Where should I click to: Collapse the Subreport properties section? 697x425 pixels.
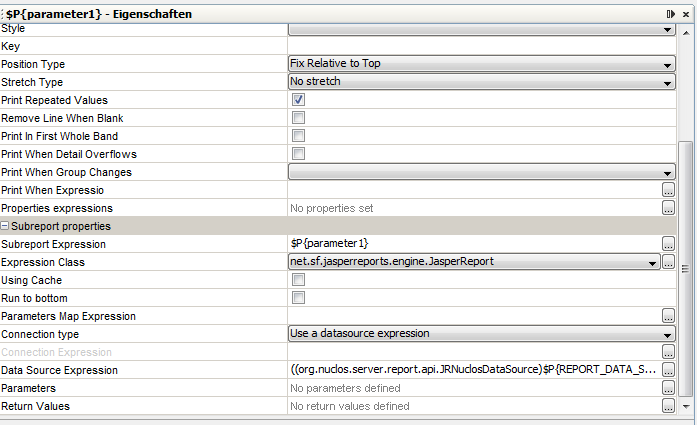coord(4,226)
